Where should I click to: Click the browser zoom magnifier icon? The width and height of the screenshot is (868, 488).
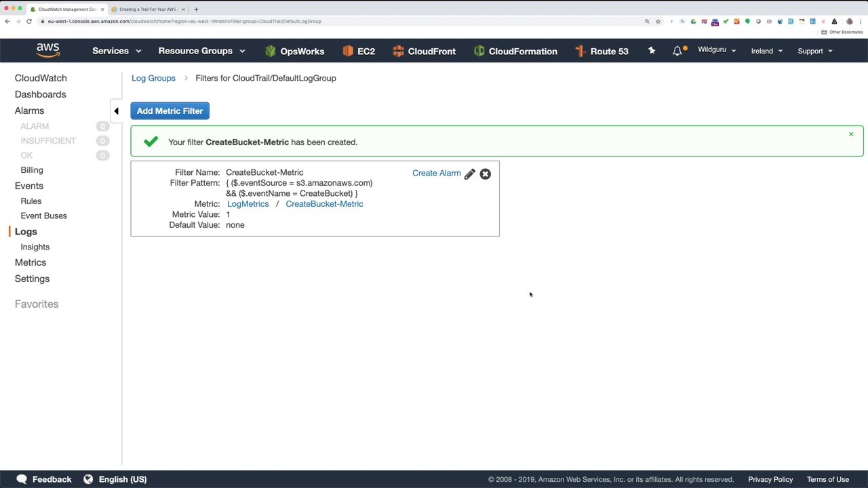647,21
